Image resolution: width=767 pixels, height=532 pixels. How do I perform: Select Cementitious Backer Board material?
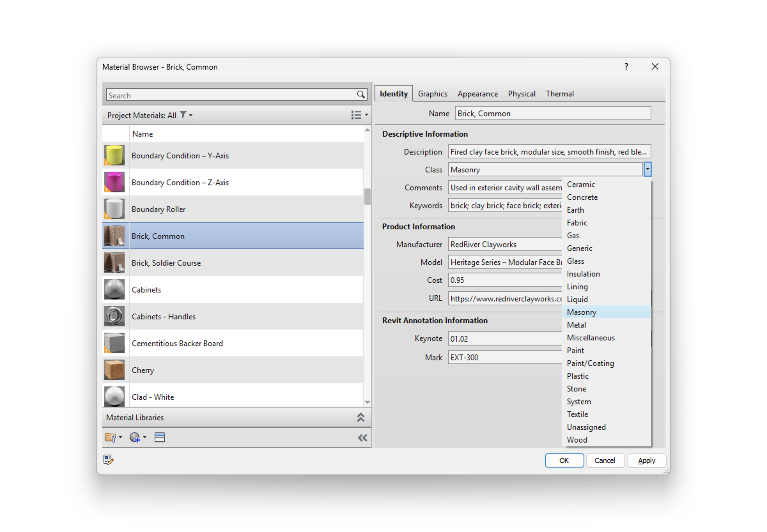tap(233, 343)
